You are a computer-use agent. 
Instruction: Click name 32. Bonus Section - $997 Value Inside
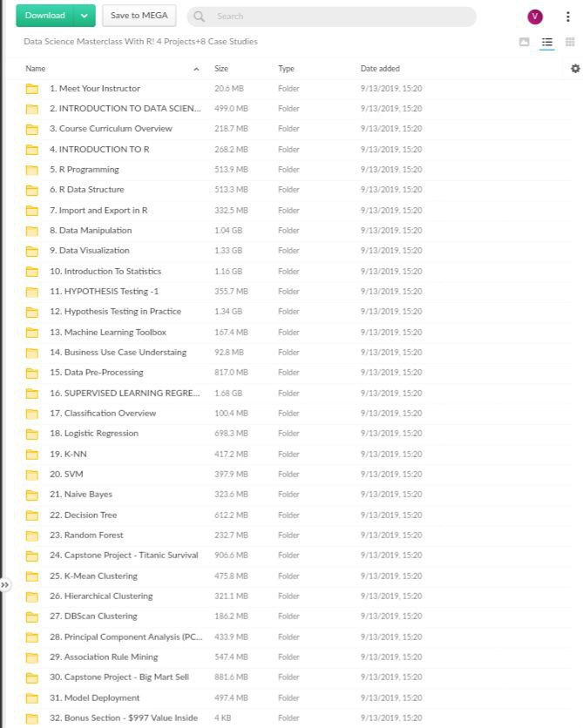click(x=124, y=718)
